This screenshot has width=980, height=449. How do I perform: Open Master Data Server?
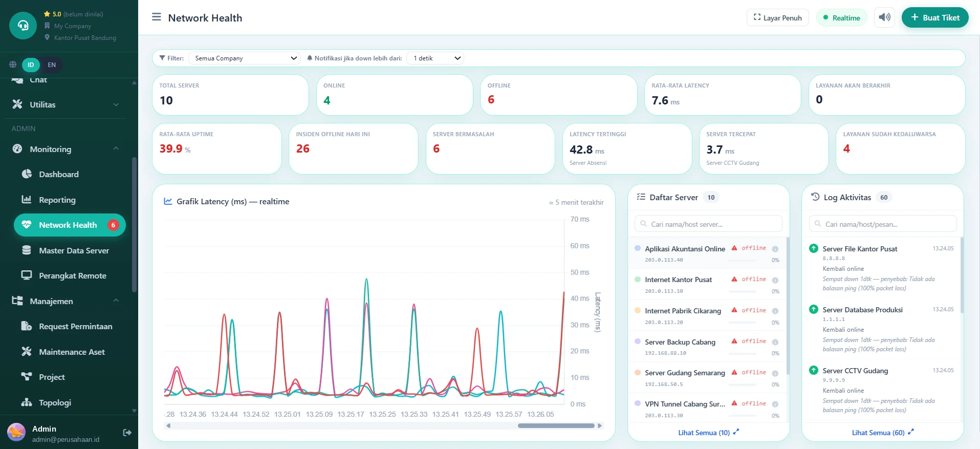[x=70, y=250]
